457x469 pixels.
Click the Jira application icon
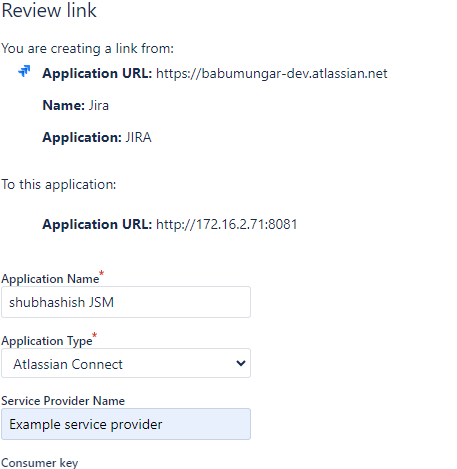[x=24, y=71]
